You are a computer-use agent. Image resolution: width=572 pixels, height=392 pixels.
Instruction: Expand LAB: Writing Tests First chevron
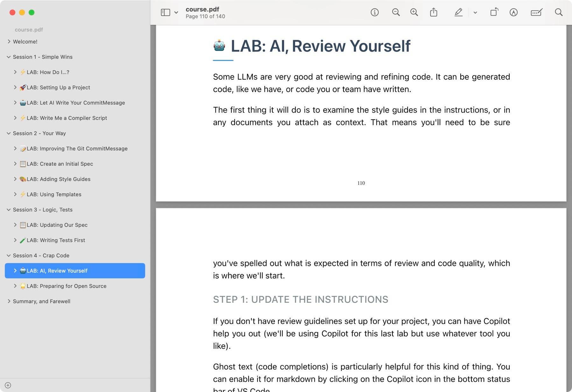15,240
